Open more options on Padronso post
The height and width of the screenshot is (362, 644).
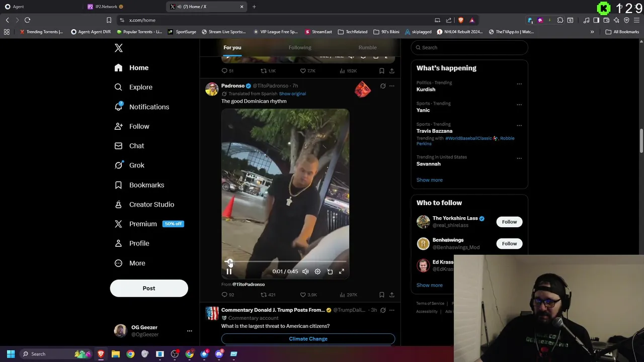coord(392,86)
